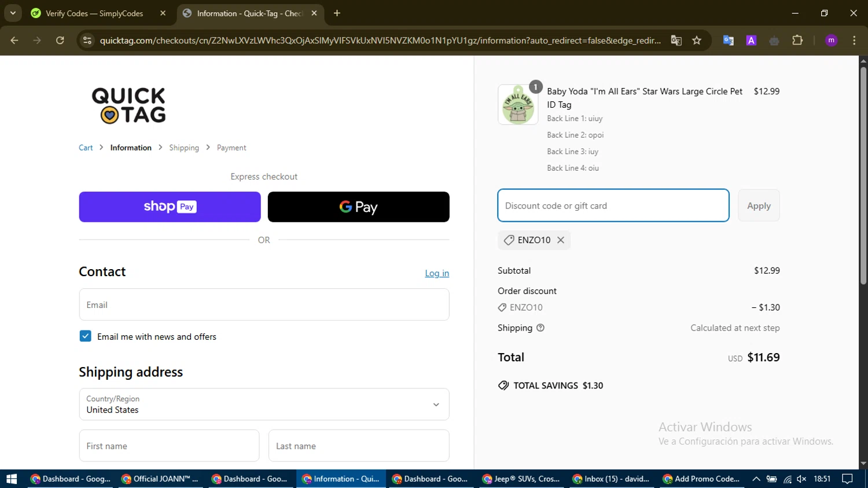Click the Apply discount button
Image resolution: width=868 pixels, height=488 pixels.
pos(759,206)
